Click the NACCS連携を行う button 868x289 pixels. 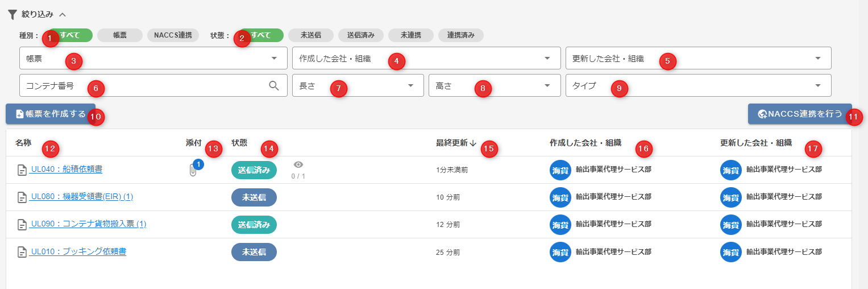[799, 114]
